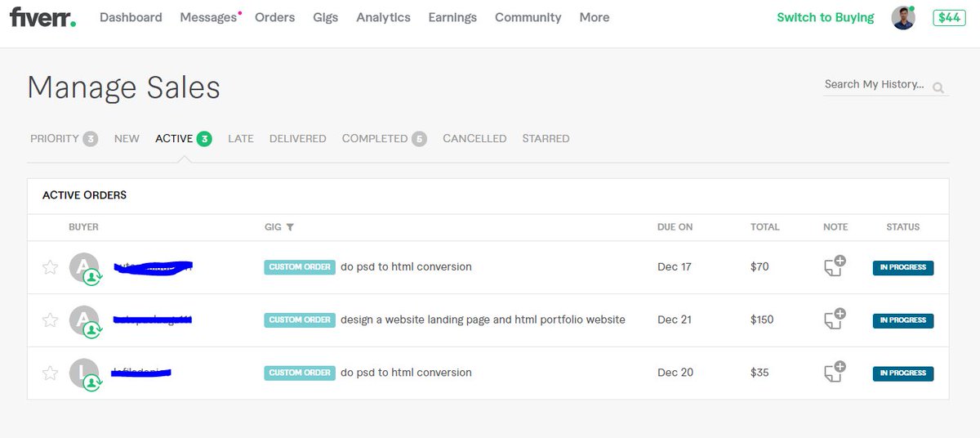Screen dimensions: 980x438
Task: Click In Progress status of $70 order
Action: click(903, 267)
